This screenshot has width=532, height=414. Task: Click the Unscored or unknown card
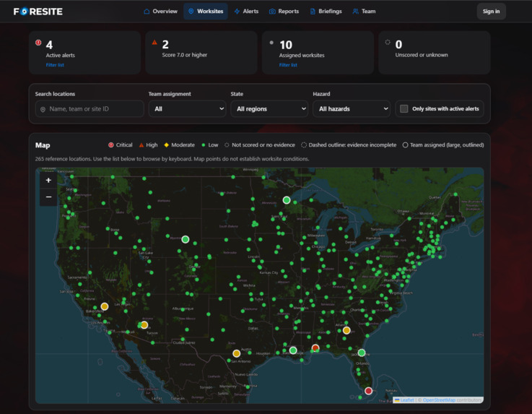point(434,52)
